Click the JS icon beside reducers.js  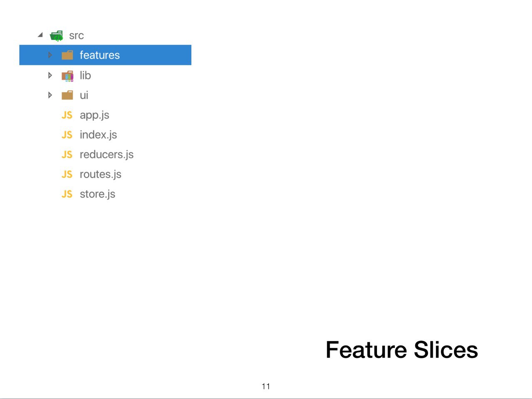click(x=67, y=155)
